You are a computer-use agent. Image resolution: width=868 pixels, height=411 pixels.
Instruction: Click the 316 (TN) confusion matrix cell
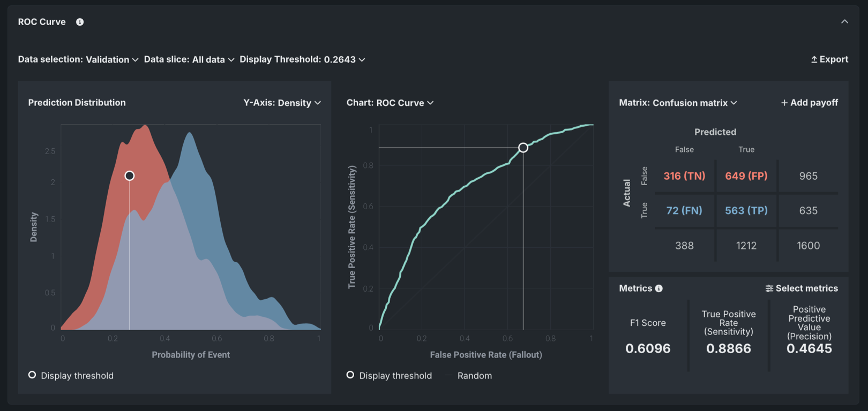pyautogui.click(x=684, y=176)
